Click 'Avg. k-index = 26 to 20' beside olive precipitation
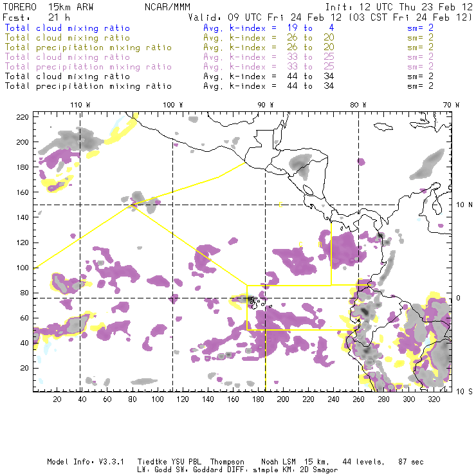 click(269, 48)
